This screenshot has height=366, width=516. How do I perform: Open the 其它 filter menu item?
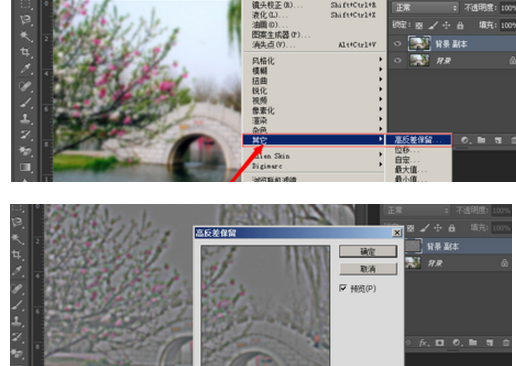click(313, 140)
